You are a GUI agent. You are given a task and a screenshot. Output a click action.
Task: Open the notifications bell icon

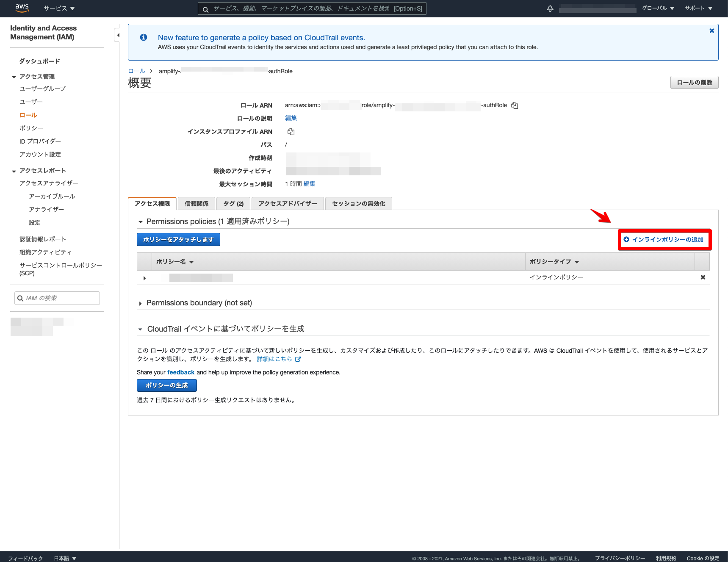pyautogui.click(x=550, y=8)
